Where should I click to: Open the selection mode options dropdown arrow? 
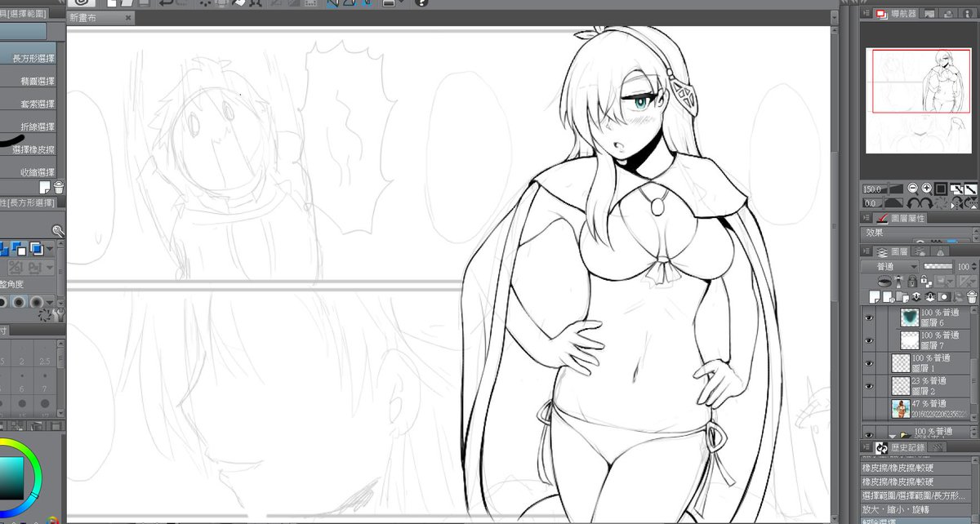51,248
